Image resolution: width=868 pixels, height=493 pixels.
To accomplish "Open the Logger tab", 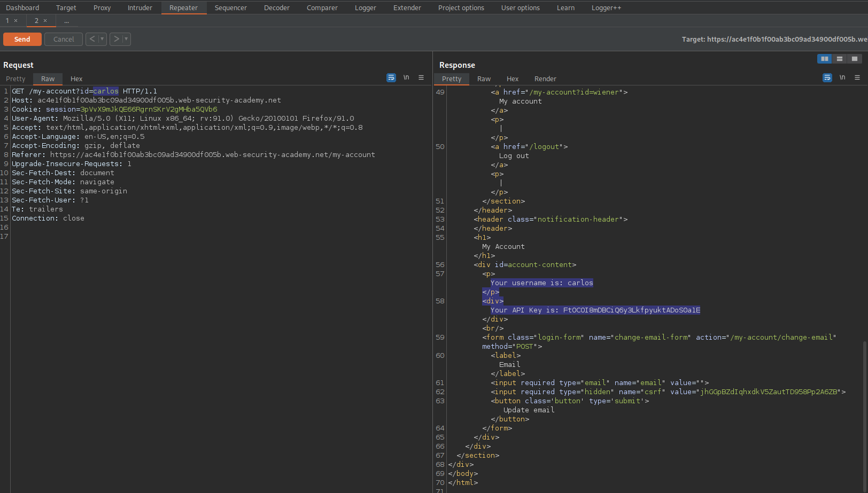I will tap(366, 7).
